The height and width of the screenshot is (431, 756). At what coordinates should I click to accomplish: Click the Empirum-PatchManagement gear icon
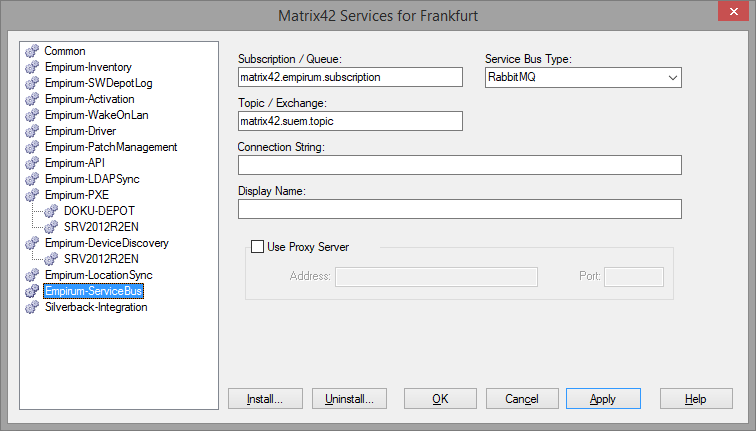pos(32,147)
